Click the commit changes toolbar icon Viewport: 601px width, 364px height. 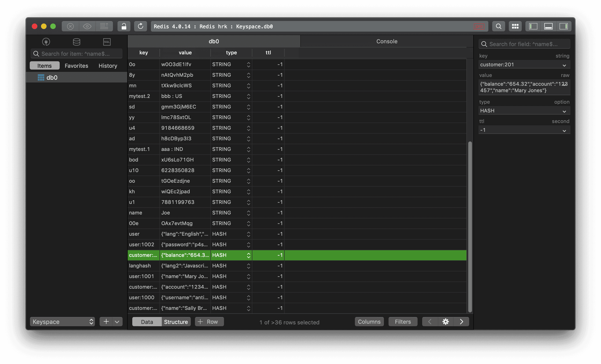(x=104, y=26)
